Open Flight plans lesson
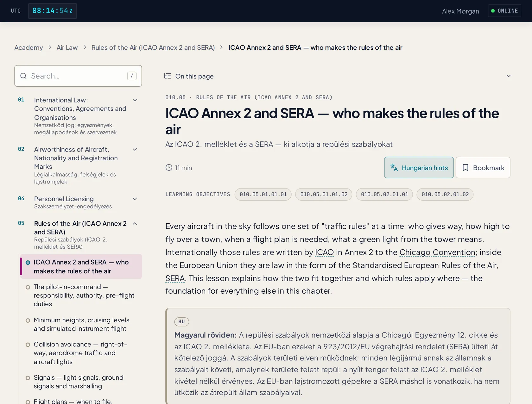Screen dimensions: 532x404 (81, 401)
